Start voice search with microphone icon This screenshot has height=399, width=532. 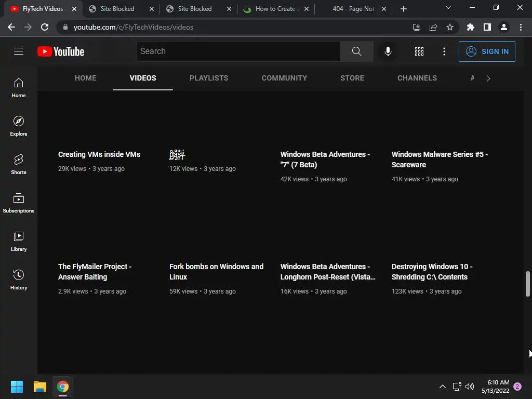(388, 51)
